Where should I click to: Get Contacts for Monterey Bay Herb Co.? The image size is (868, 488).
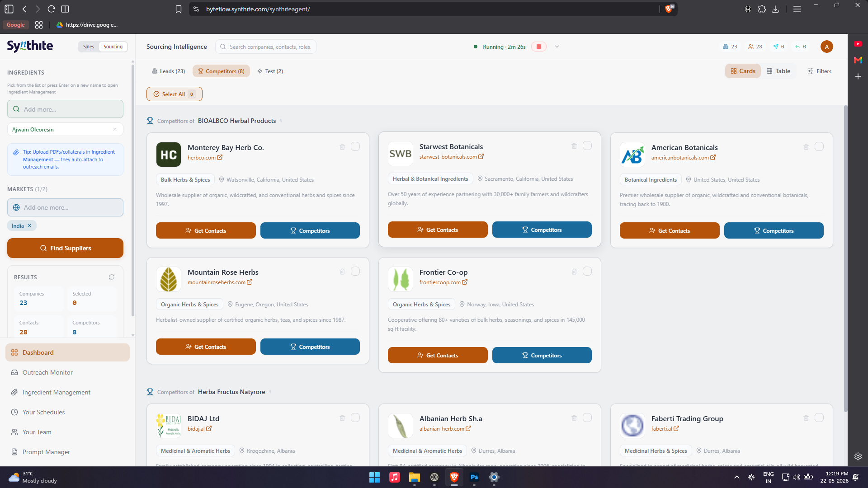coord(206,230)
